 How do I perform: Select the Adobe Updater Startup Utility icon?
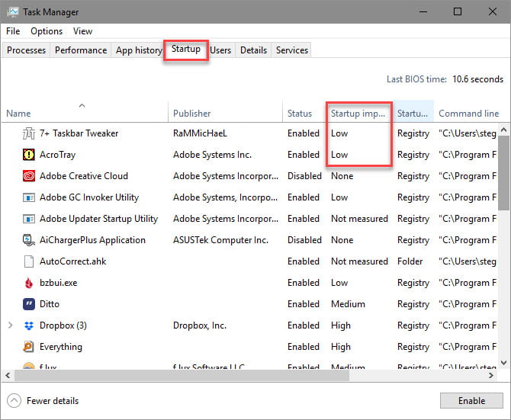[x=29, y=219]
